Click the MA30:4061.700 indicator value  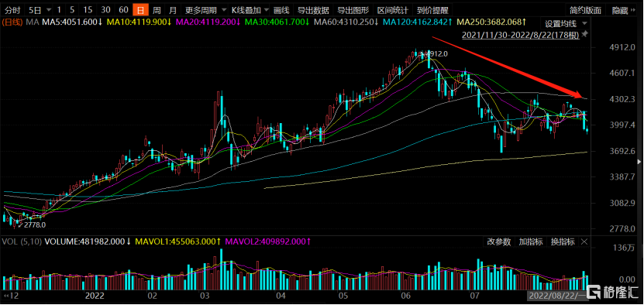point(277,22)
